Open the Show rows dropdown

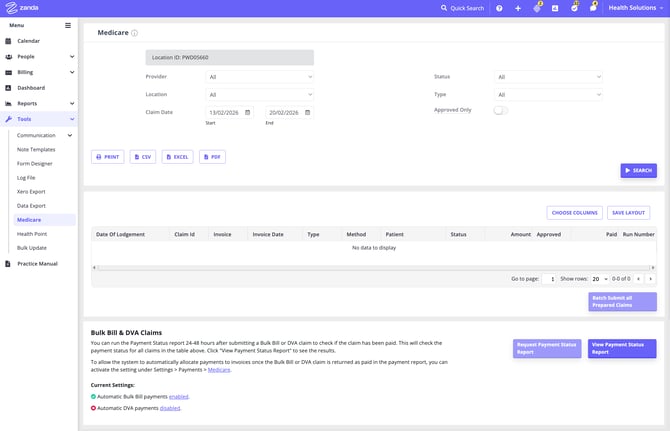click(599, 279)
